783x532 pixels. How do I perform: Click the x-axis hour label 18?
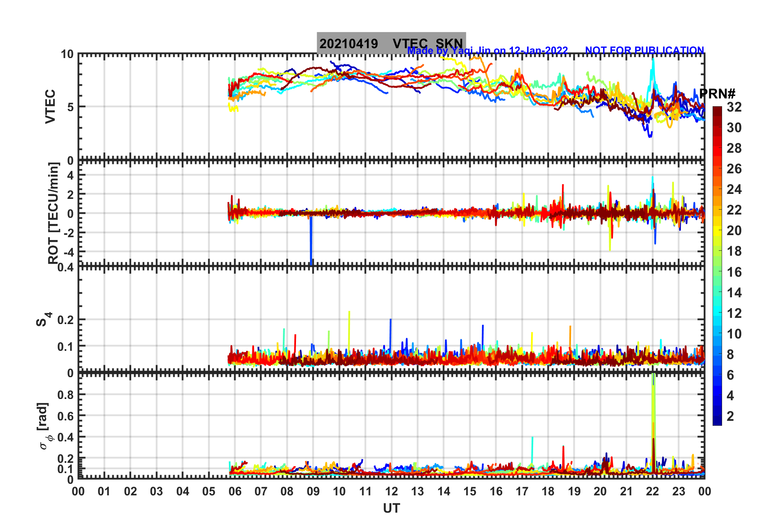[x=548, y=491]
